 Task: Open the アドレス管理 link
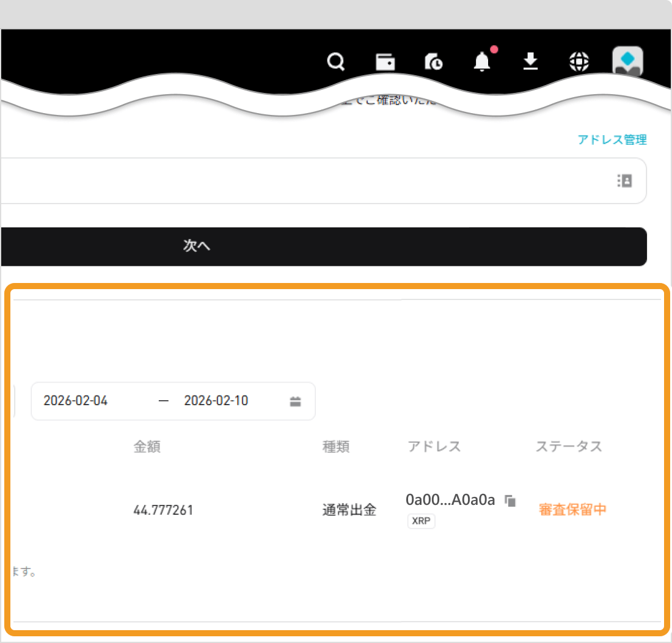tap(612, 140)
